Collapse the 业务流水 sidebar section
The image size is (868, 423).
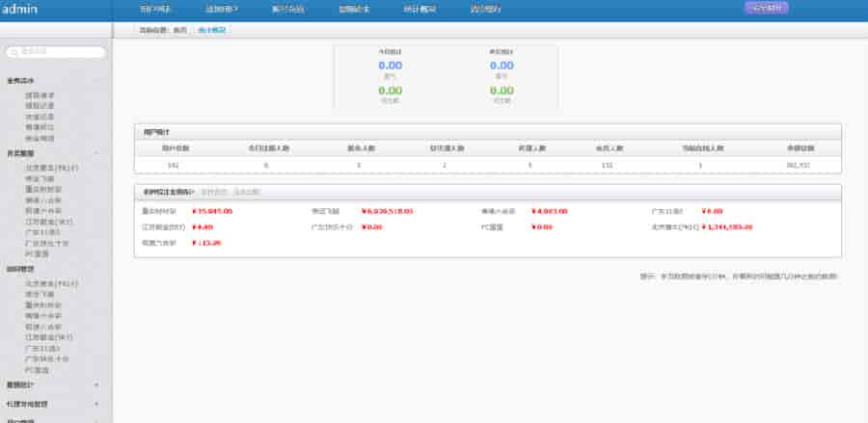[x=96, y=80]
